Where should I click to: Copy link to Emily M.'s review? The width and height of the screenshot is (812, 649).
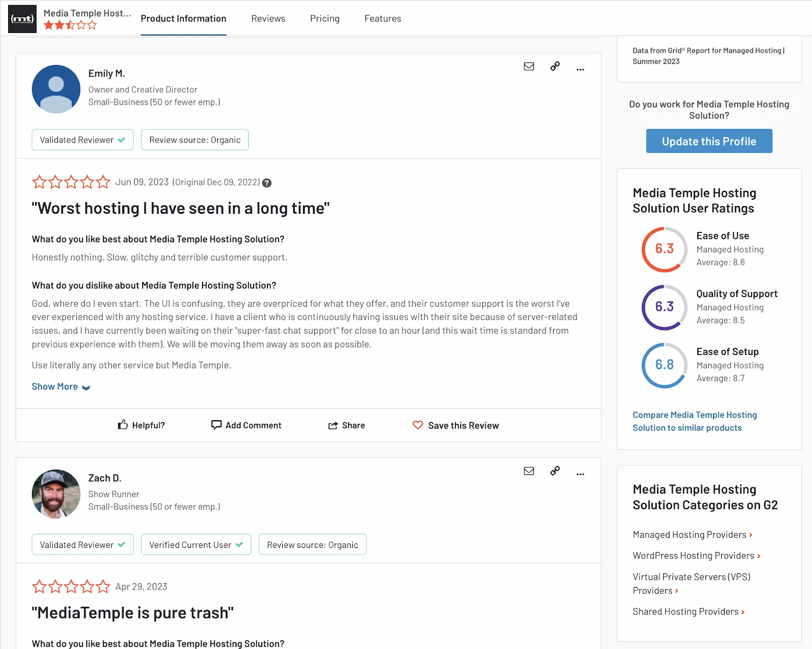555,67
